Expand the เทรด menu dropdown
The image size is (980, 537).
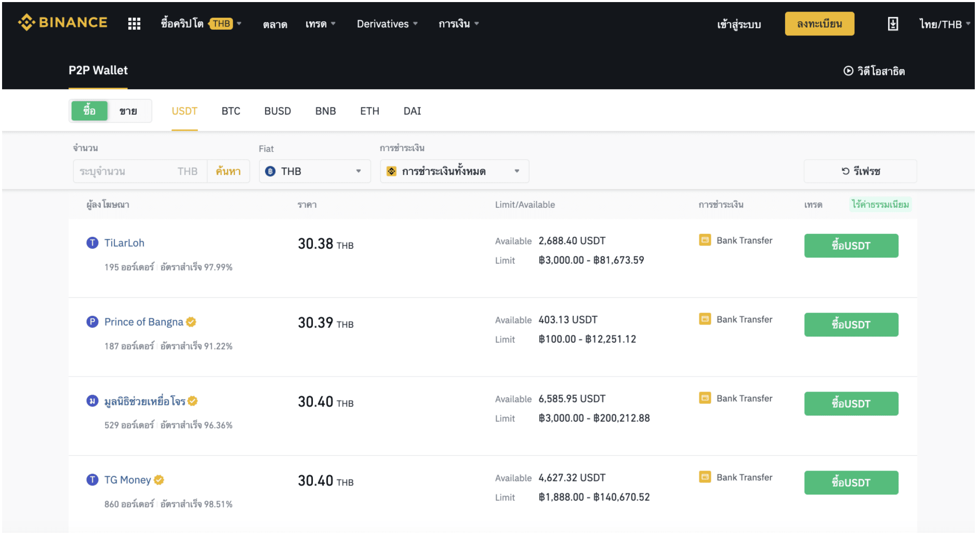[x=320, y=24]
